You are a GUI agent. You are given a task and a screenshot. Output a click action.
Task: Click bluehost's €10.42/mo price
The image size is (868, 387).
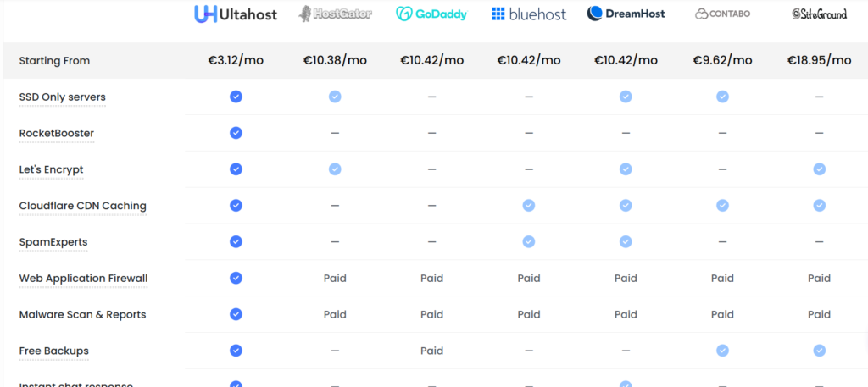(529, 60)
